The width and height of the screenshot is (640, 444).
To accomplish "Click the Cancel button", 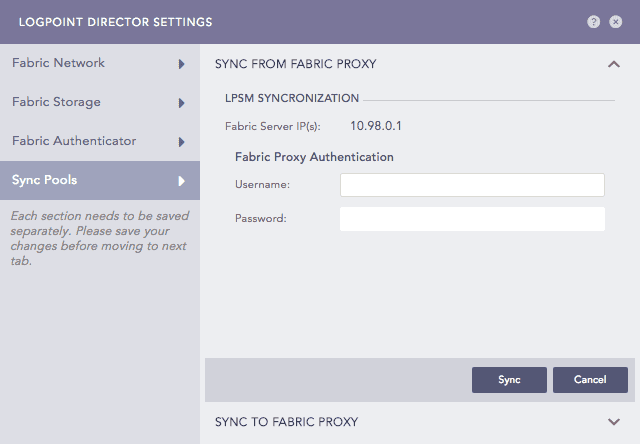I will tap(590, 380).
